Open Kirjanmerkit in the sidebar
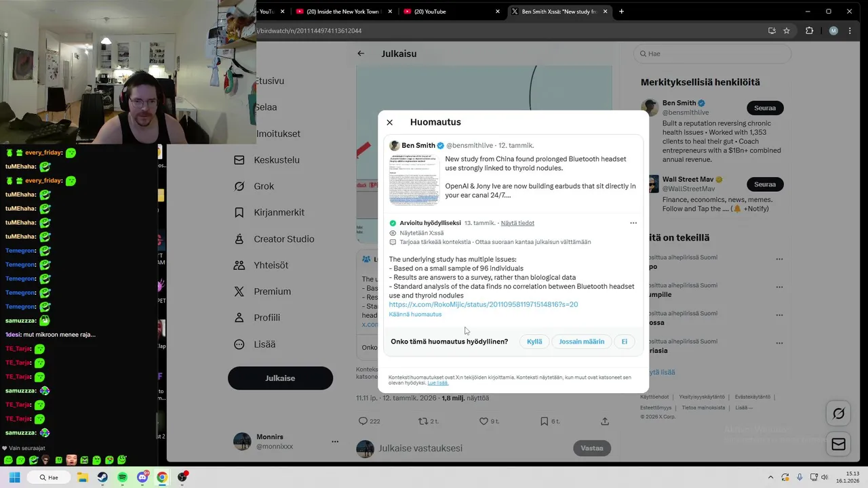 click(269, 212)
